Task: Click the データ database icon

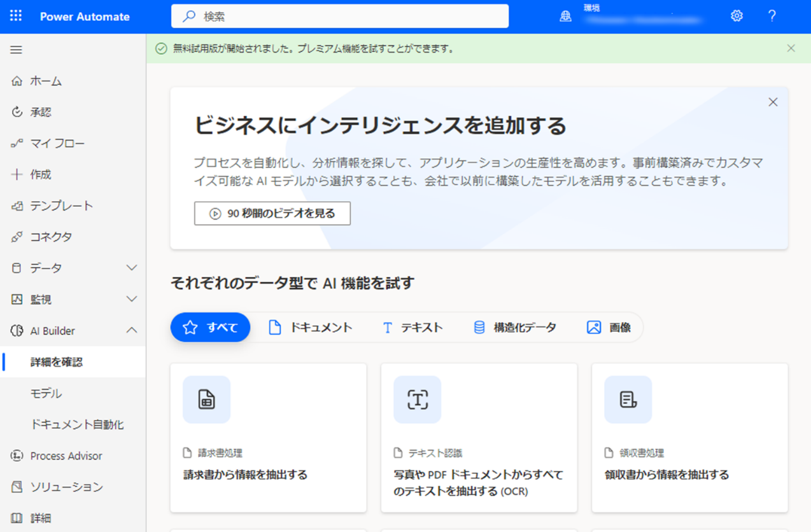Action: click(x=17, y=268)
